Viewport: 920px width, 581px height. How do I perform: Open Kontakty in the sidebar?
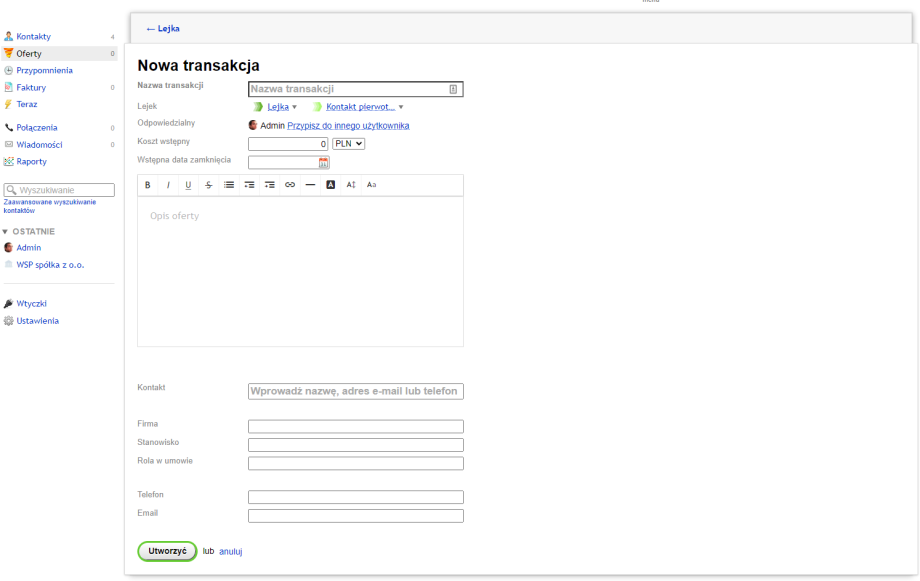[33, 37]
